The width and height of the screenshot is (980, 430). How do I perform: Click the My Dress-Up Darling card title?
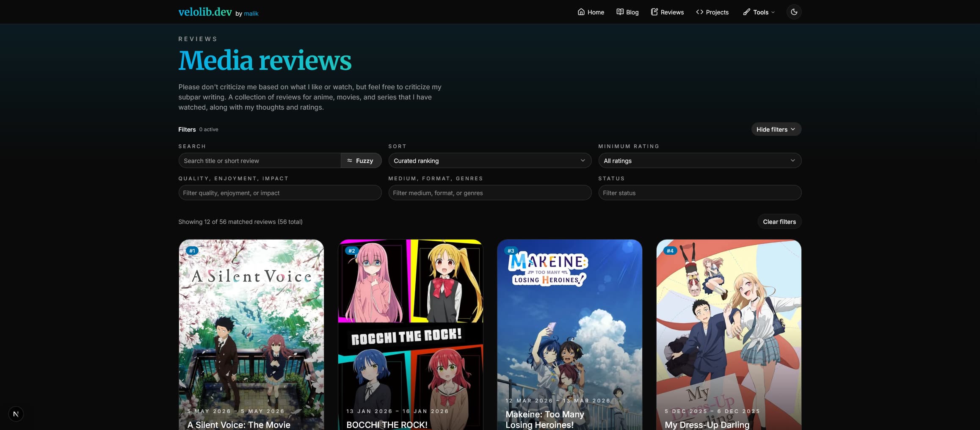[x=707, y=424]
